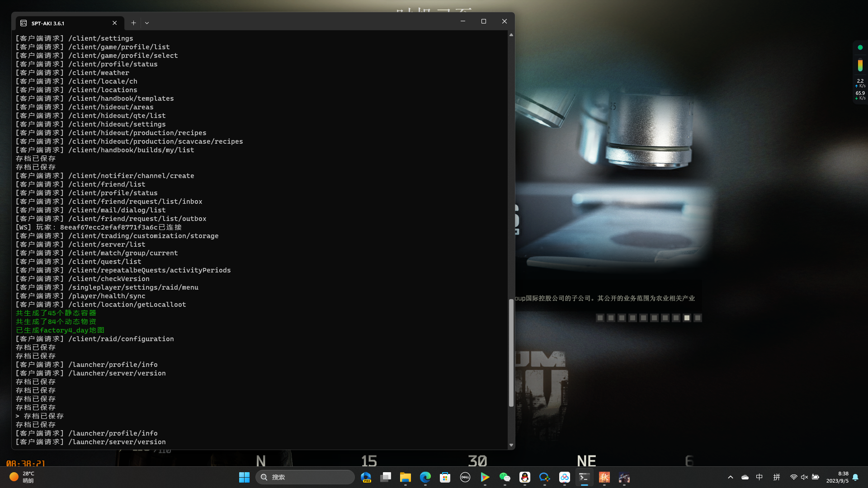The image size is (868, 488).
Task: Click terminal scrollbar down arrow
Action: pyautogui.click(x=511, y=445)
